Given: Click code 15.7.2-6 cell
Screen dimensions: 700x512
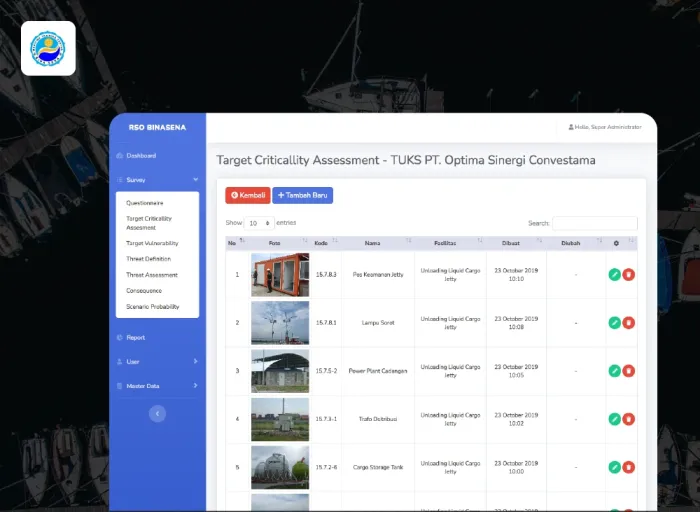Looking at the screenshot, I should [x=326, y=467].
